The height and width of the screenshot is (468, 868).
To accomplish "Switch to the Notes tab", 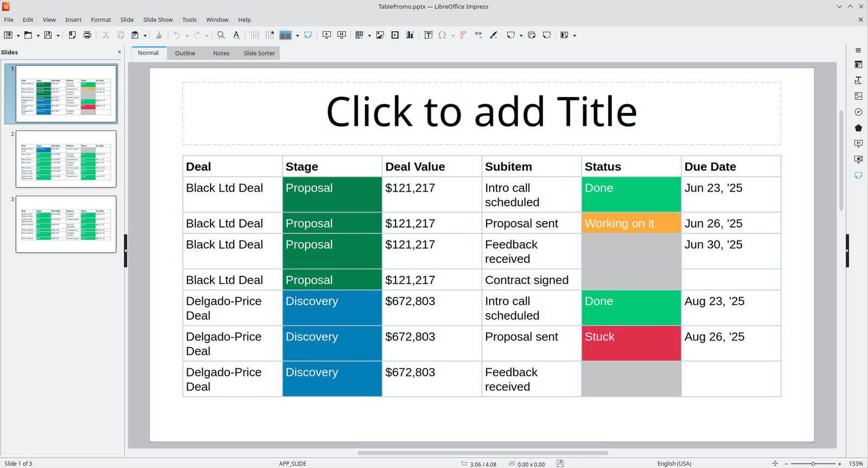I will point(221,53).
